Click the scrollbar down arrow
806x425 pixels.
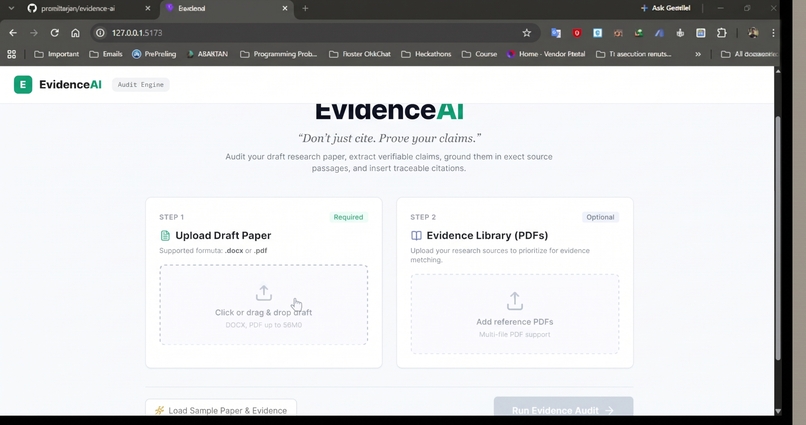pos(778,411)
